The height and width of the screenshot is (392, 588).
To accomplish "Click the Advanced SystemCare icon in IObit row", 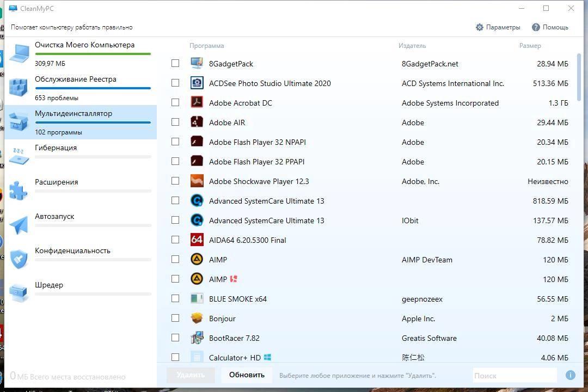I will click(x=197, y=220).
